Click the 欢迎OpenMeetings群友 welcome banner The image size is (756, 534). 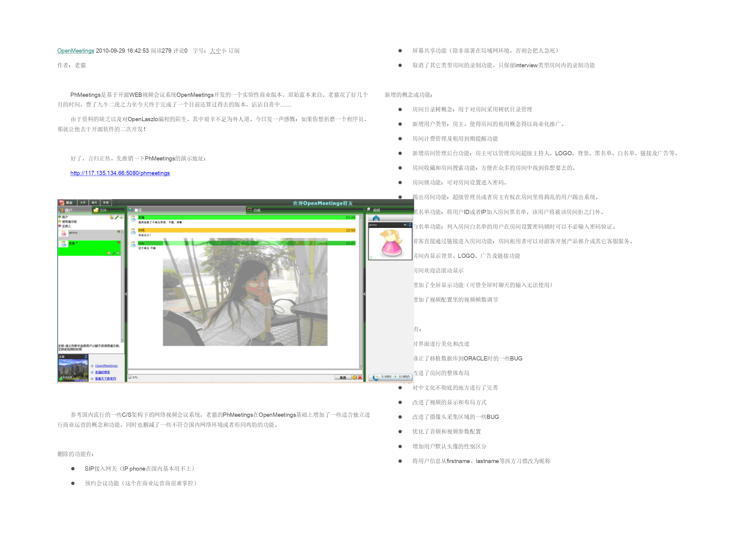tap(323, 203)
